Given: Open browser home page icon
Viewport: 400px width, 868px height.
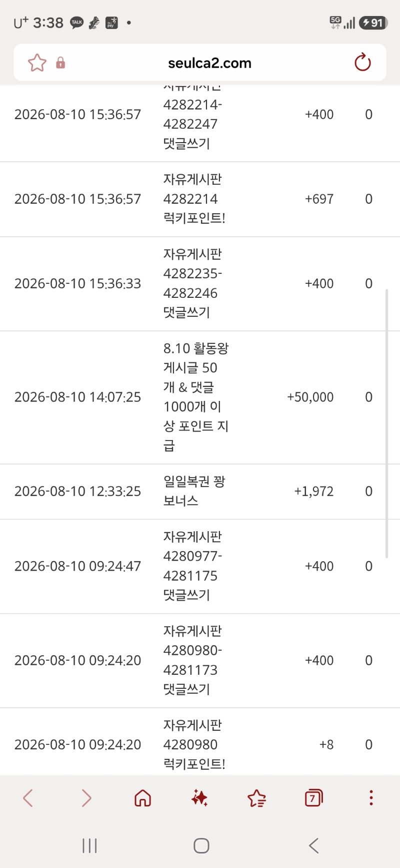Looking at the screenshot, I should [x=142, y=798].
